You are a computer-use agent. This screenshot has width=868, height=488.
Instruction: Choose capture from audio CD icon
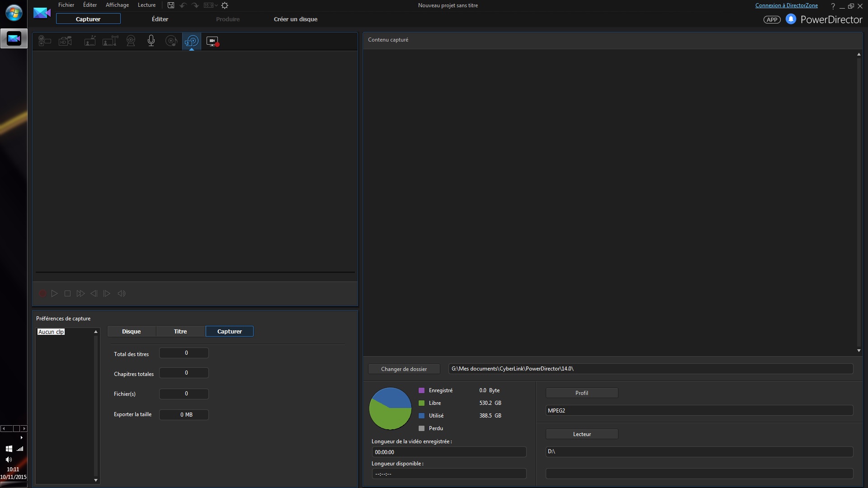(x=171, y=41)
